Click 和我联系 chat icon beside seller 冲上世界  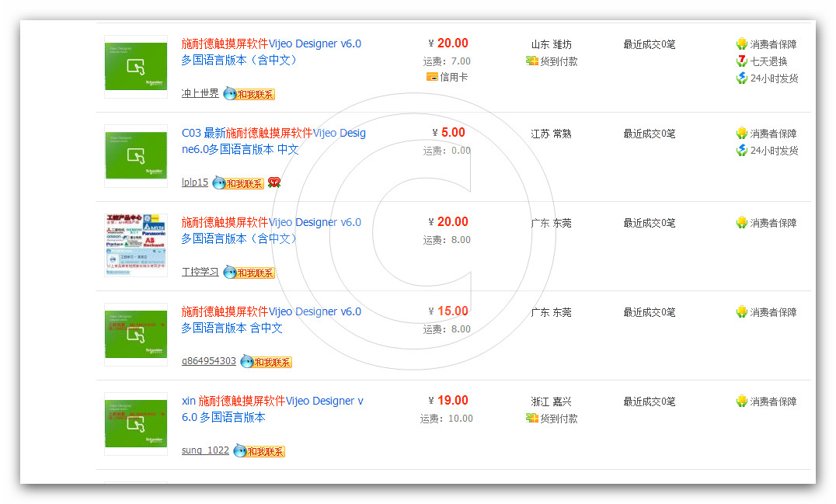coord(249,94)
